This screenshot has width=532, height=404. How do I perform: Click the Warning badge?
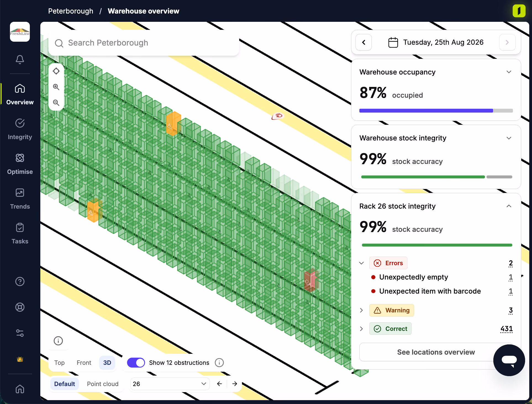click(392, 310)
